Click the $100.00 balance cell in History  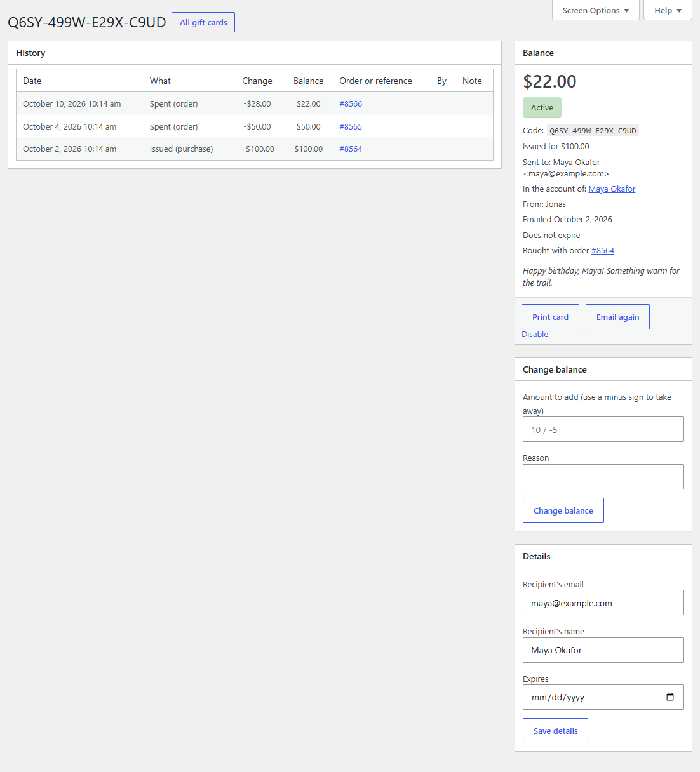(x=309, y=149)
